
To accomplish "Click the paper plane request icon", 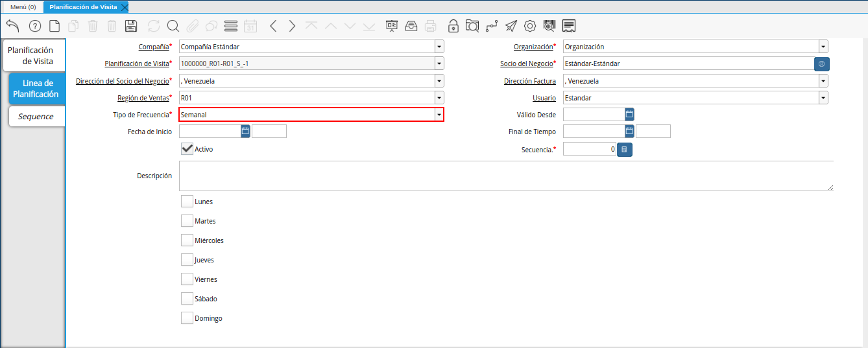I will point(511,26).
